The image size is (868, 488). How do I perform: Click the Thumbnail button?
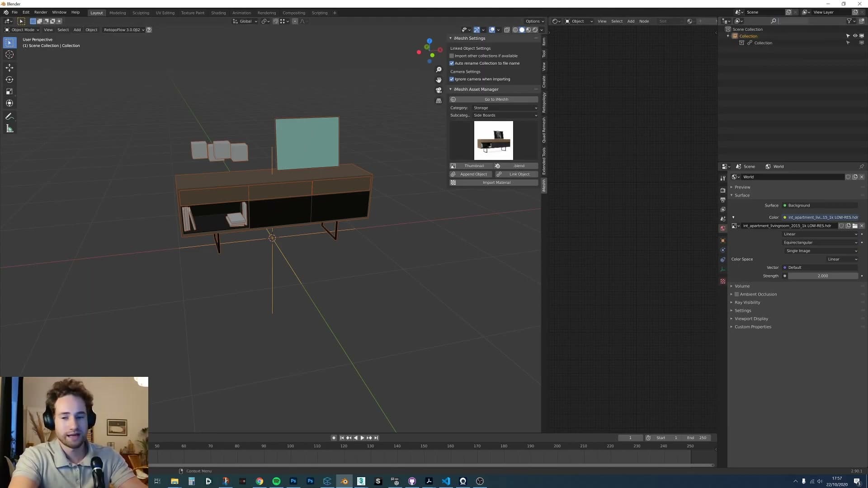coord(471,166)
